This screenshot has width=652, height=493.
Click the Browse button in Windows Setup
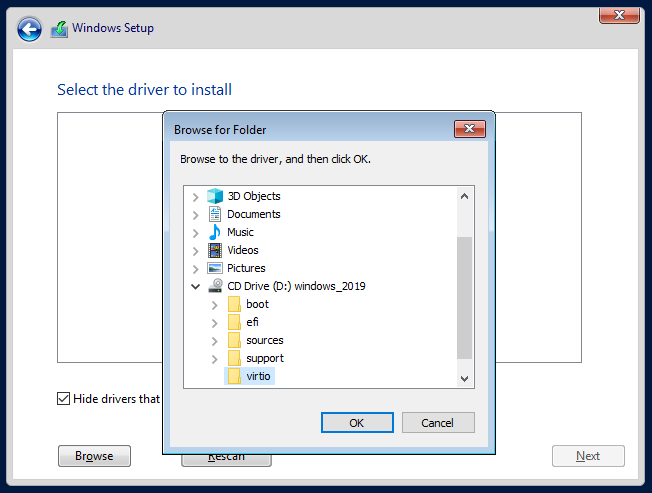[x=94, y=456]
